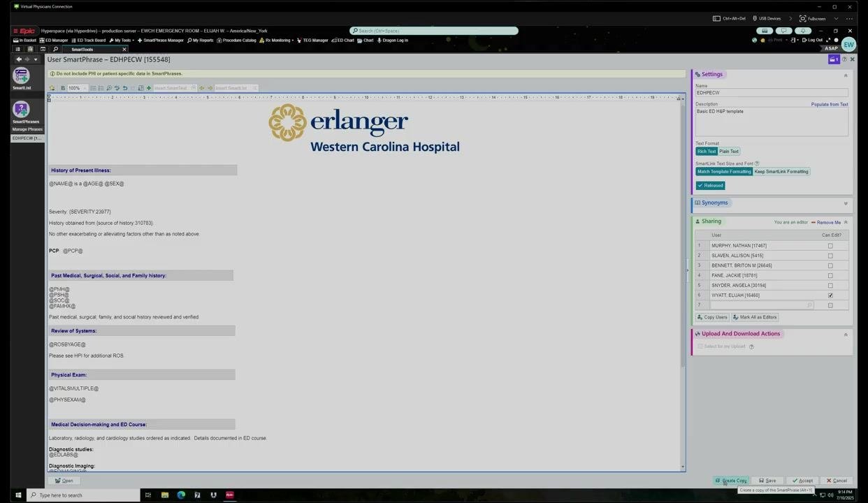This screenshot has height=503, width=868.
Task: Click Dragon Log In microphone
Action: click(393, 41)
